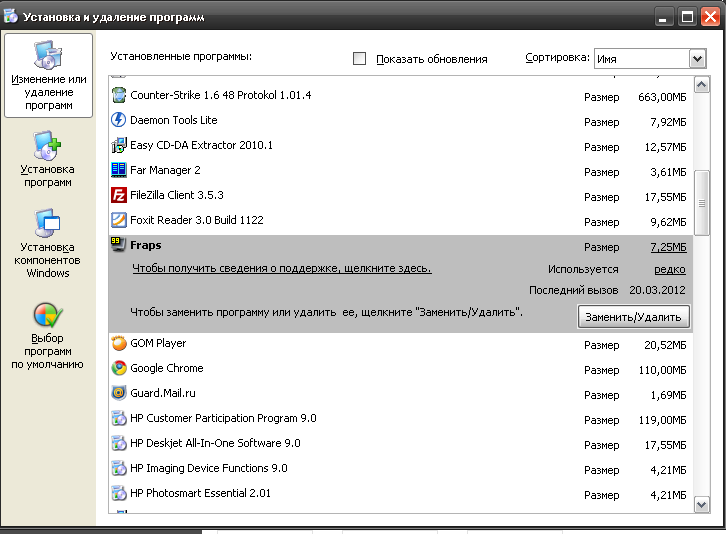Select 'Counter-Strike 1.6 48 Protokol 1.01.4' entry
This screenshot has width=726, height=534.
pos(220,95)
